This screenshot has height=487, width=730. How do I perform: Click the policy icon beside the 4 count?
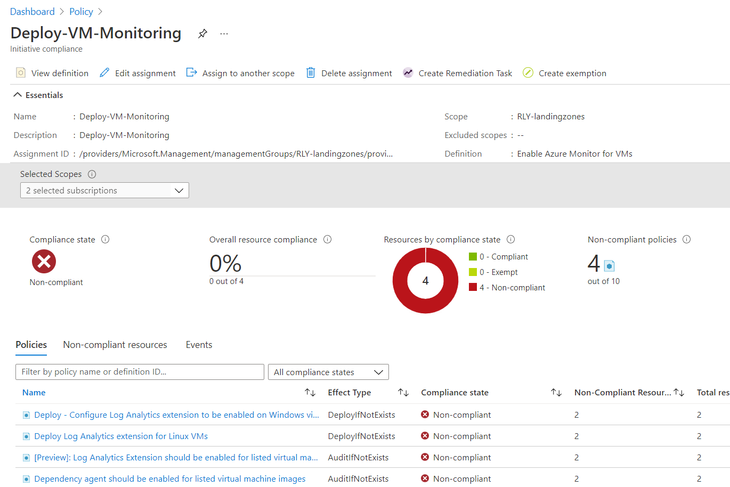click(609, 266)
